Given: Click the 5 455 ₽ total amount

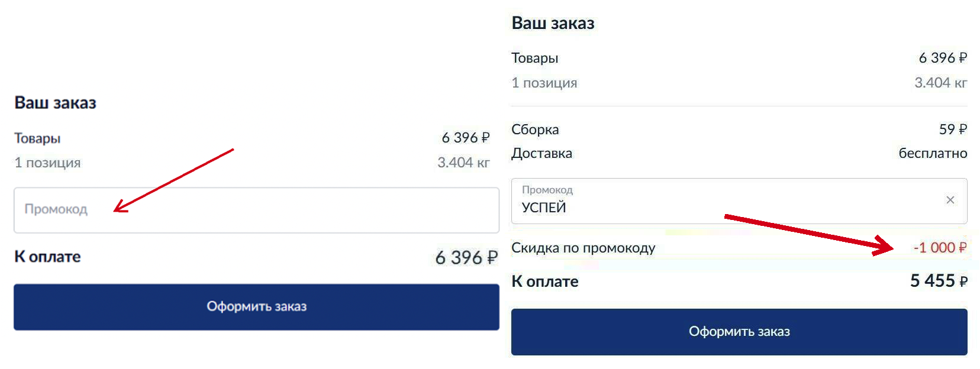Looking at the screenshot, I should 938,281.
